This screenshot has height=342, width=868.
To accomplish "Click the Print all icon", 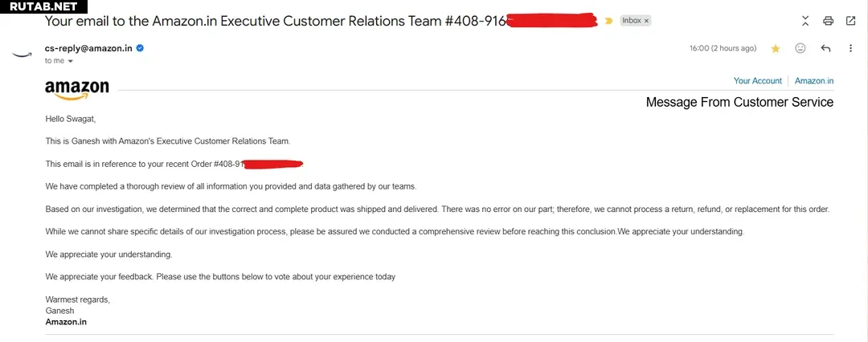I will (829, 20).
